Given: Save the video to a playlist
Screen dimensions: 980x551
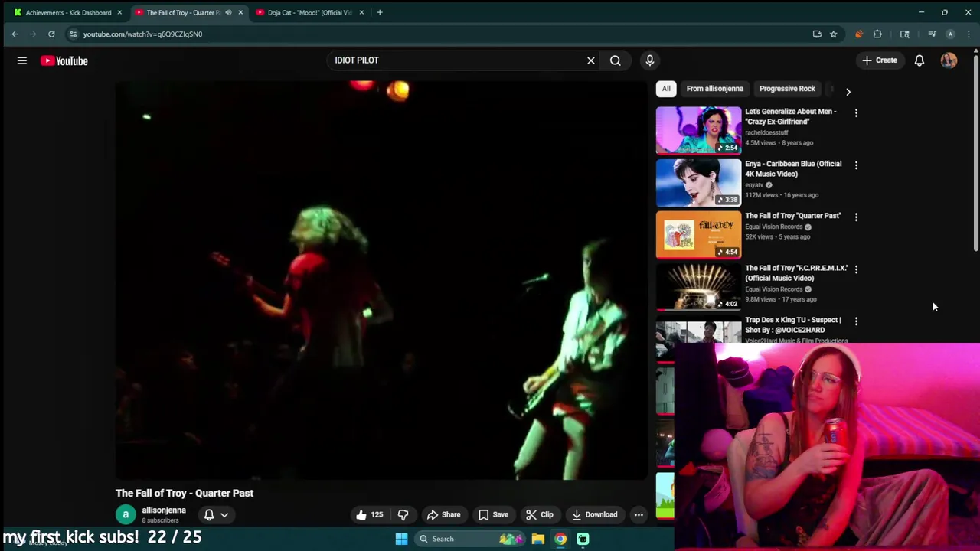Looking at the screenshot, I should [x=493, y=515].
